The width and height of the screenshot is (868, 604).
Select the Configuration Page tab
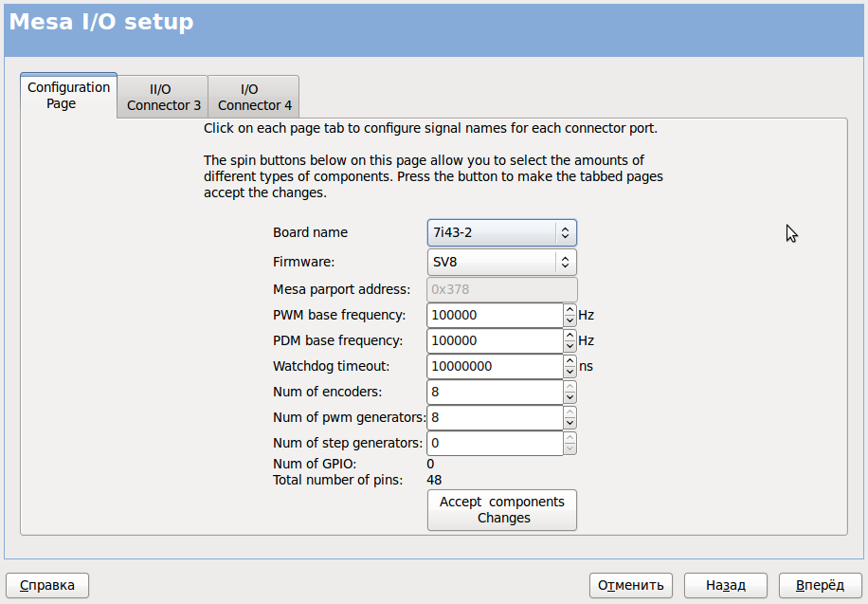pos(68,95)
